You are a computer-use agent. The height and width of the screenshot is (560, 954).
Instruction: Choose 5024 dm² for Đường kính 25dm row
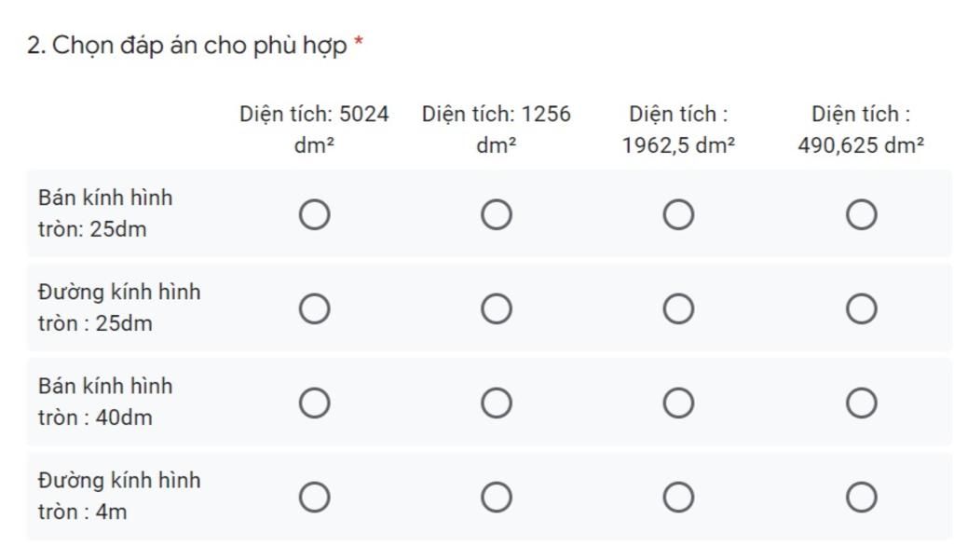pos(315,308)
